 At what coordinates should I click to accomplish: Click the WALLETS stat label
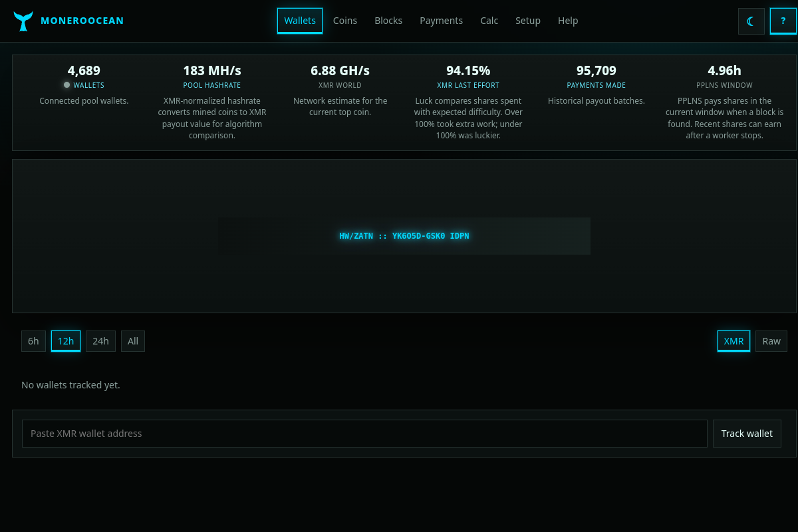[89, 85]
